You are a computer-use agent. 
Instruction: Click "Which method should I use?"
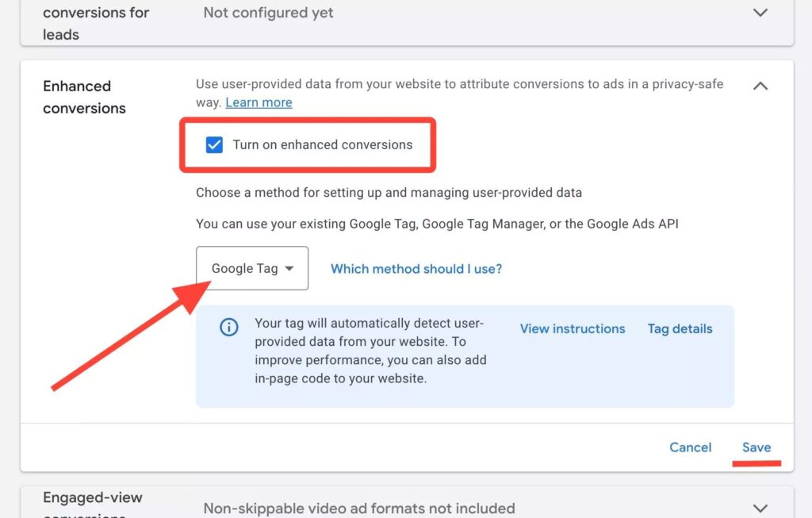416,269
